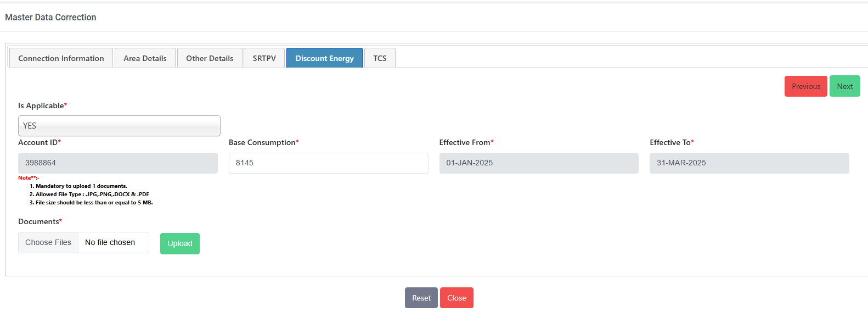Expand the Is Applicable dropdown
Image resolution: width=868 pixels, height=317 pixels.
tap(119, 126)
